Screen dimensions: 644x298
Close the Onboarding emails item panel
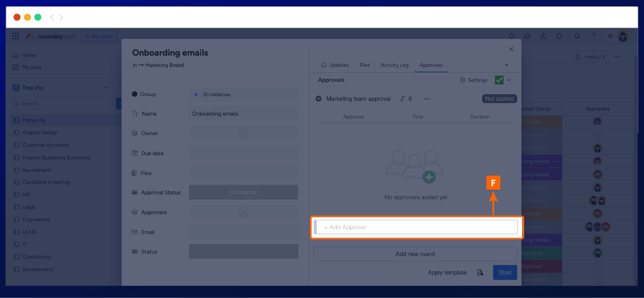pos(511,49)
